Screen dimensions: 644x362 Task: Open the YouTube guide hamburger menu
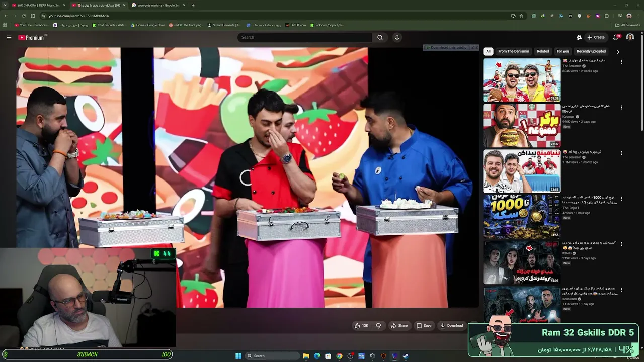(9, 37)
